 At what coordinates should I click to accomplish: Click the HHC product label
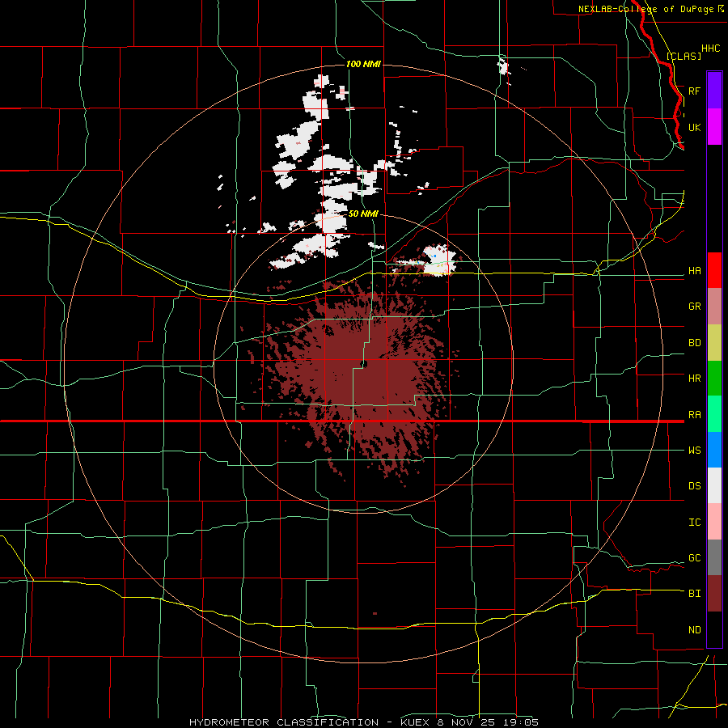tap(710, 49)
